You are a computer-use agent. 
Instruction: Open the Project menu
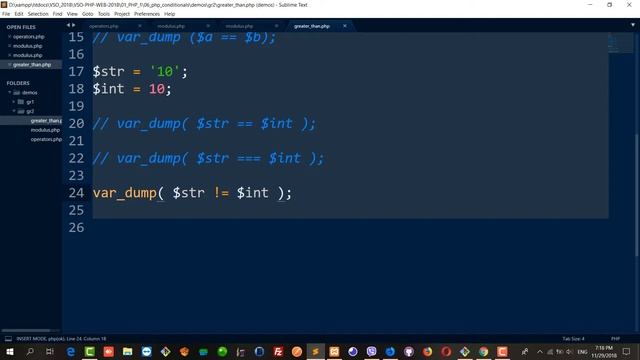(x=122, y=14)
